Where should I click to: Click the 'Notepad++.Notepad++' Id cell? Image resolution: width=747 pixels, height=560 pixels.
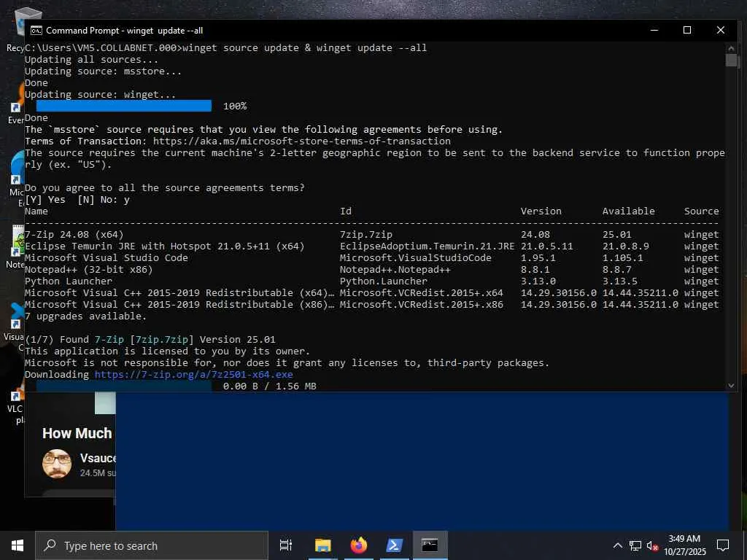click(x=395, y=270)
